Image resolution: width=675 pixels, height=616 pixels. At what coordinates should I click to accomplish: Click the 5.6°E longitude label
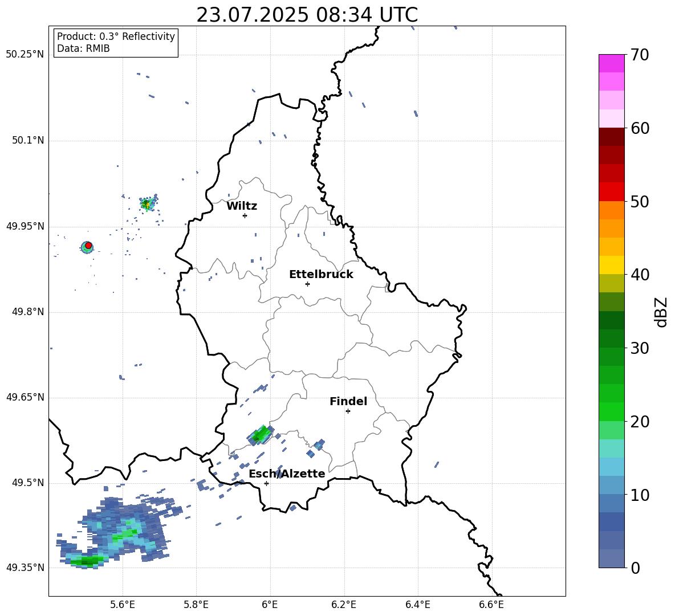(123, 605)
